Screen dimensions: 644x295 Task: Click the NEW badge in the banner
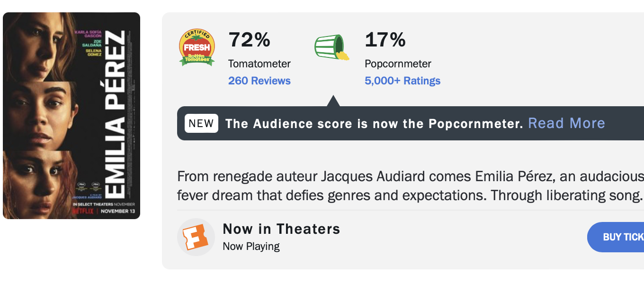coord(201,123)
